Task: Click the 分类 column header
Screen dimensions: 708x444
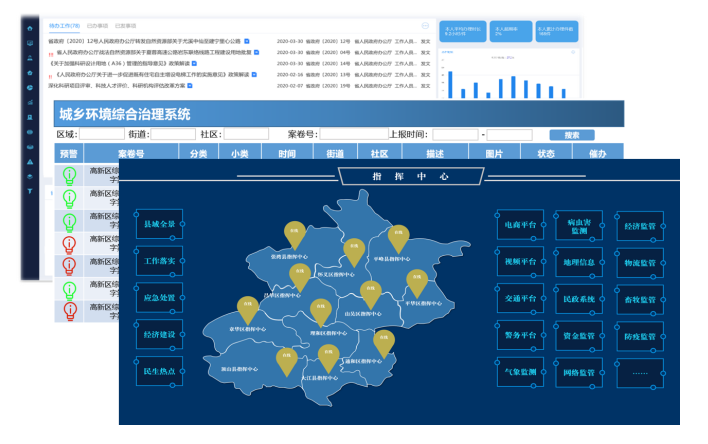Action: (x=198, y=154)
